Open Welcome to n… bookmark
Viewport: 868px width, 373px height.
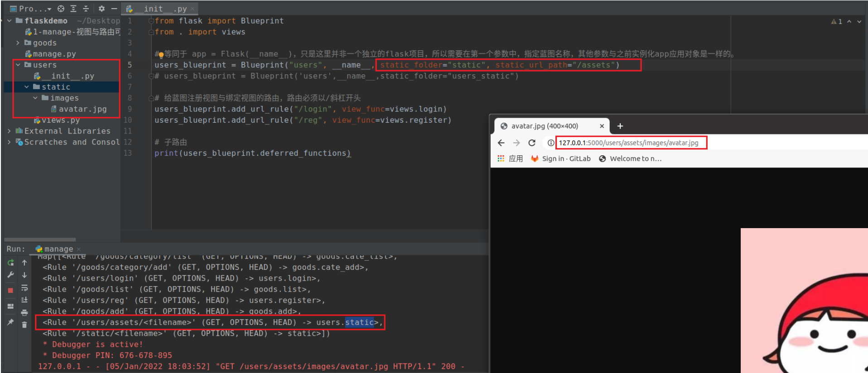pyautogui.click(x=630, y=158)
